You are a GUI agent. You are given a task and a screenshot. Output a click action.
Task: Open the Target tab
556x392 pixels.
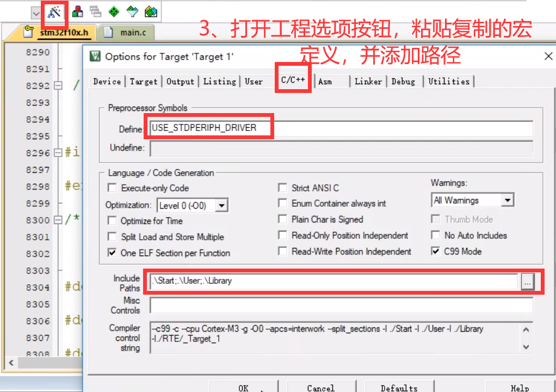pyautogui.click(x=144, y=82)
